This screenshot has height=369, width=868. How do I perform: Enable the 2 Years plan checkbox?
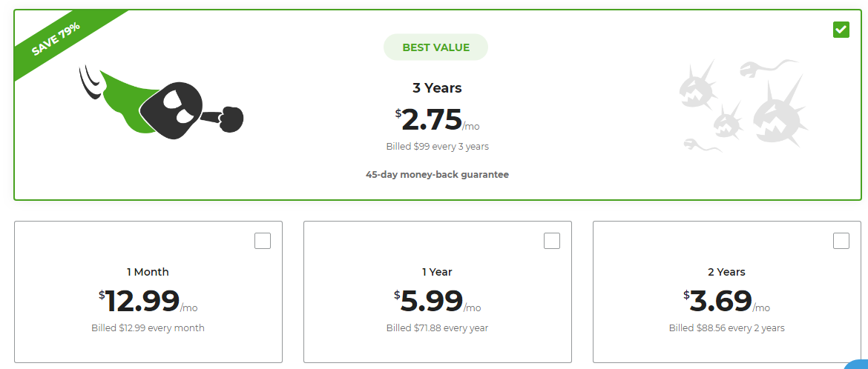point(841,241)
